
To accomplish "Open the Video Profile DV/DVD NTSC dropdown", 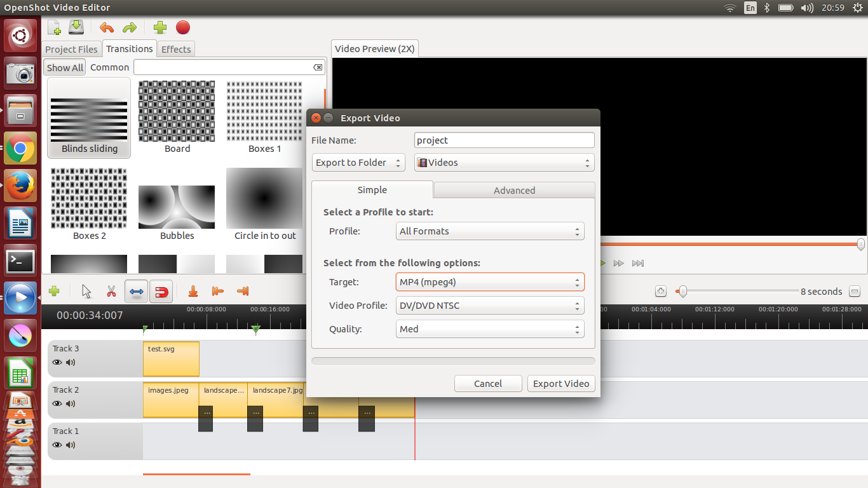I will coord(490,306).
